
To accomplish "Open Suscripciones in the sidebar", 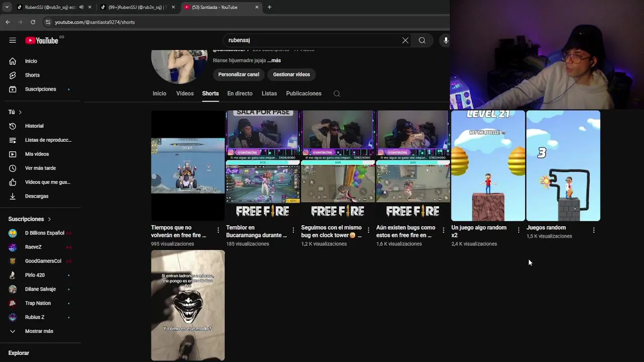I will [40, 89].
